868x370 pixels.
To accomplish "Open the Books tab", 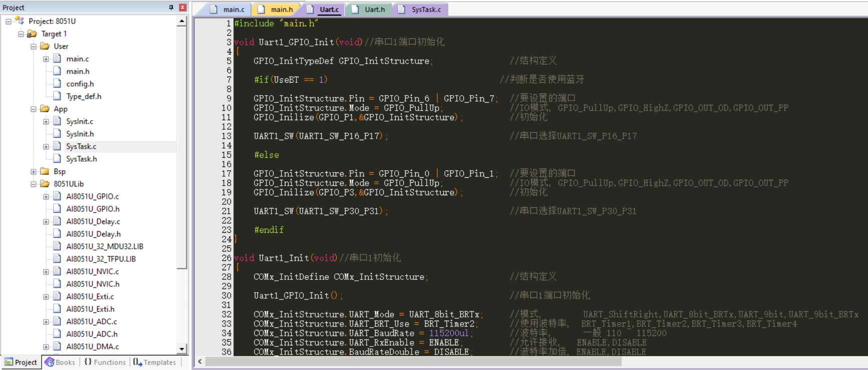I will coord(60,362).
